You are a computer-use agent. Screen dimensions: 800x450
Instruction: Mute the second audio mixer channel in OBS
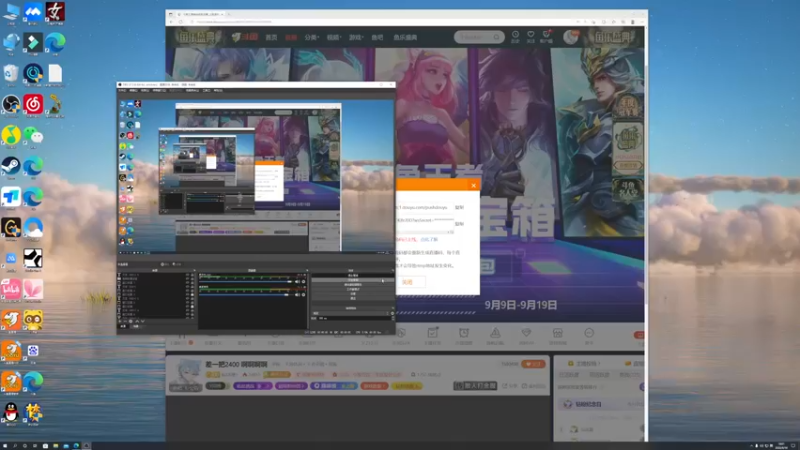click(x=297, y=295)
